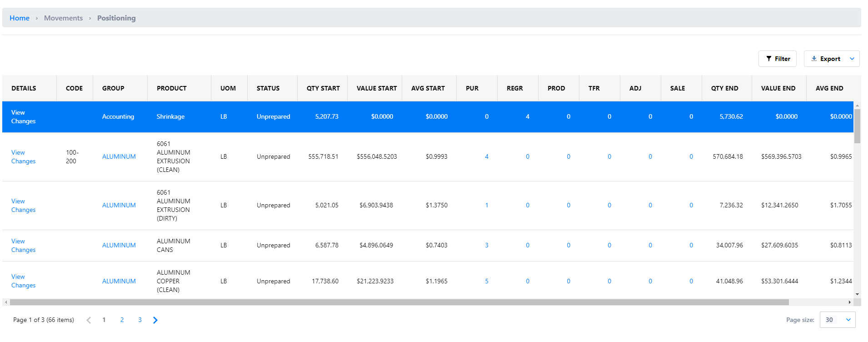This screenshot has width=868, height=342.
Task: View Changes for Aluminum Cans row
Action: coord(23,246)
